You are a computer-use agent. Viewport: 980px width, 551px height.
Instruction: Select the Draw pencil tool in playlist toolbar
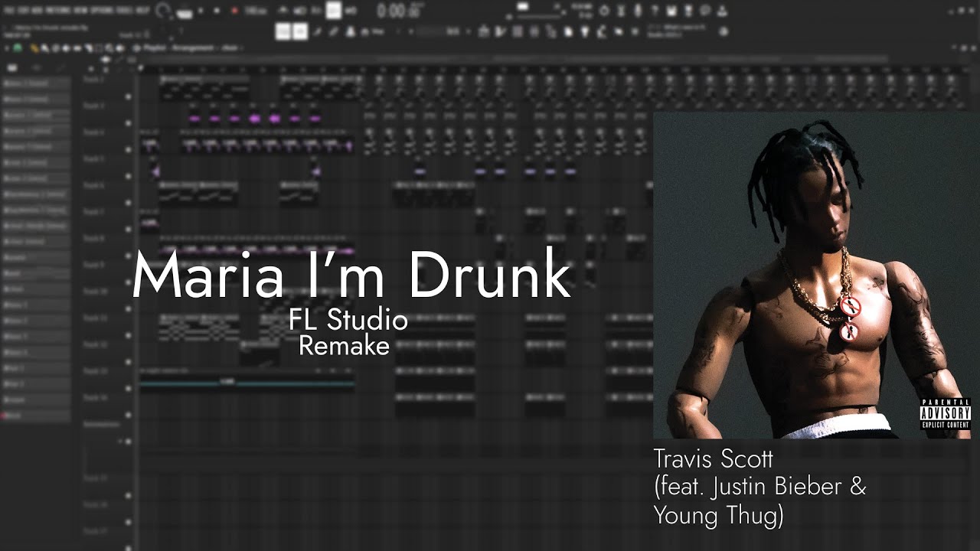pos(35,48)
